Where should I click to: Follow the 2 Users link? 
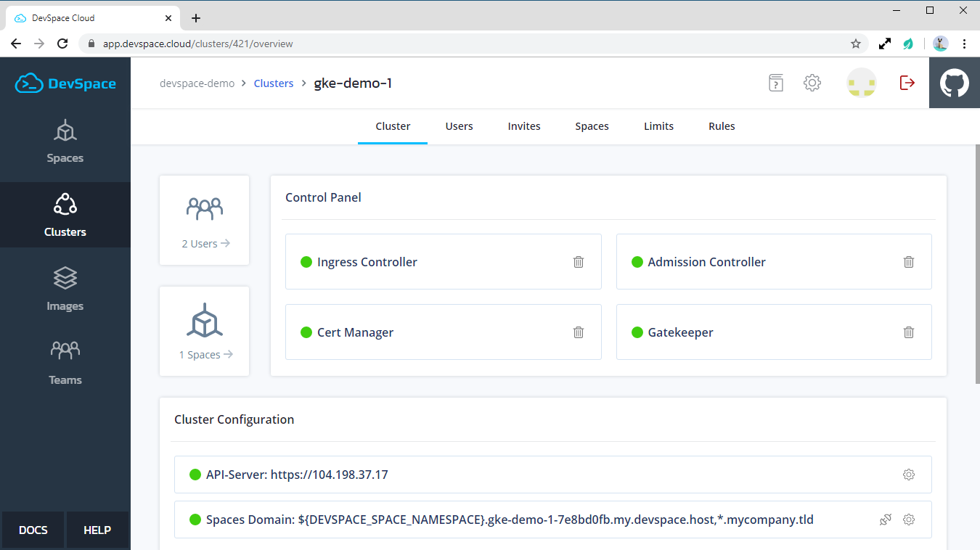pyautogui.click(x=205, y=244)
